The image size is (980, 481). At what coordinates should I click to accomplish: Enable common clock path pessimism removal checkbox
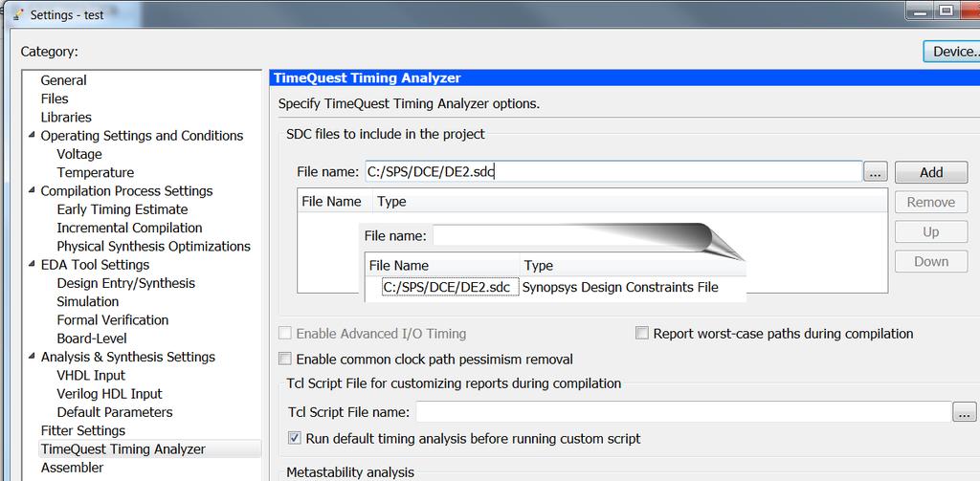pyautogui.click(x=285, y=359)
